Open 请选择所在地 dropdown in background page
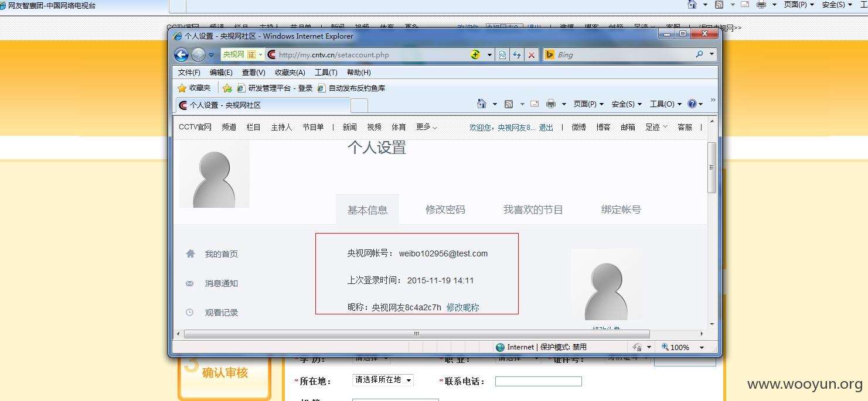The height and width of the screenshot is (401, 868). (383, 380)
